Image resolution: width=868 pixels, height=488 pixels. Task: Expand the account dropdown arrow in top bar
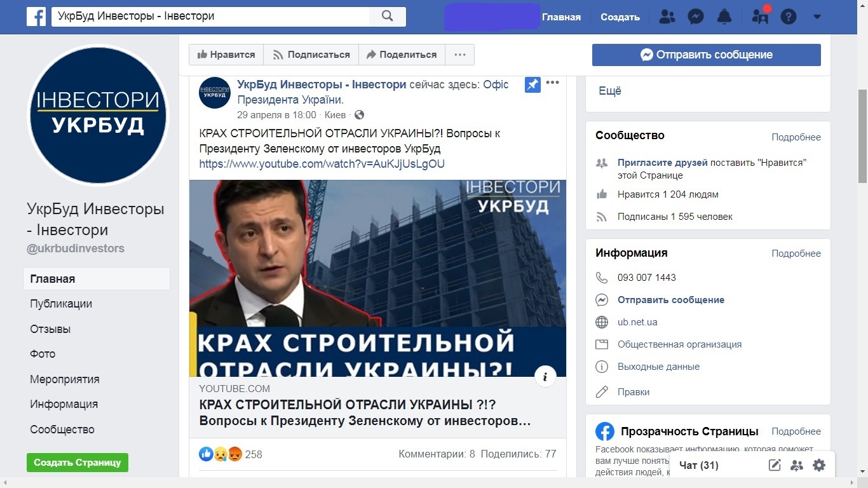tap(817, 17)
